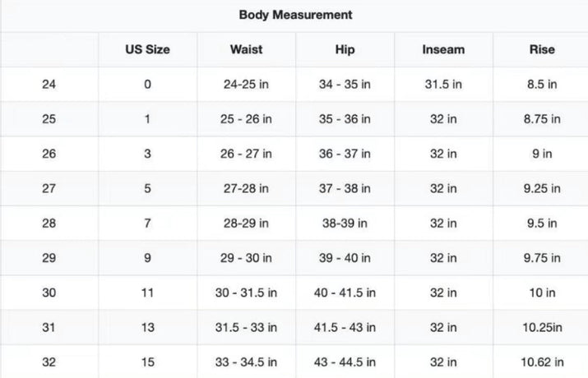Select the Waist column header
This screenshot has width=588, height=378.
point(247,49)
